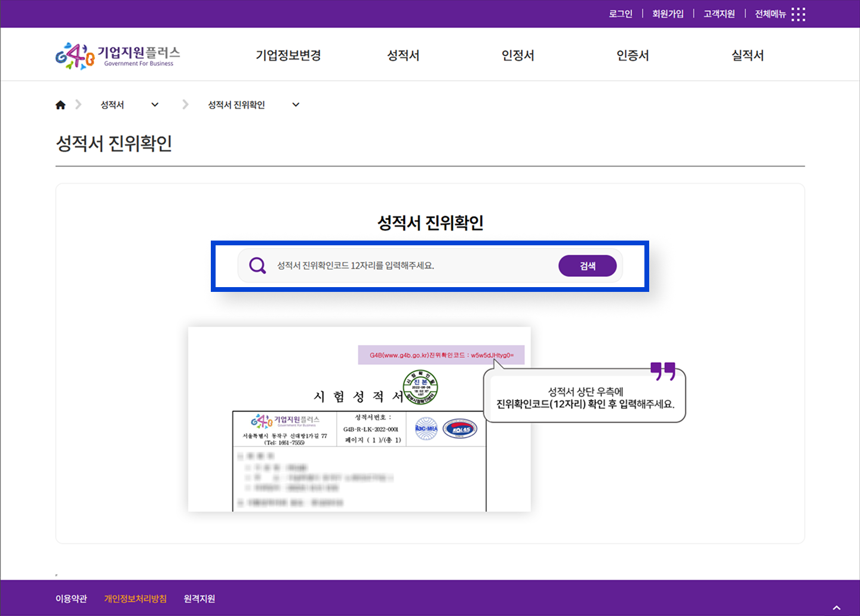Screen dimensions: 860x616
Task: Click the magnifier icon in search box
Action: pyautogui.click(x=257, y=266)
